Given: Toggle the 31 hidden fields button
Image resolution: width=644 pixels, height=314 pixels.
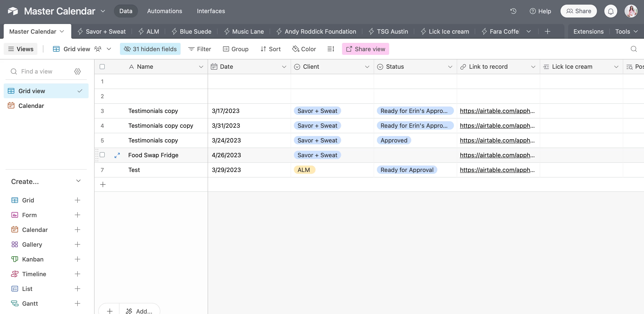Looking at the screenshot, I should point(150,49).
